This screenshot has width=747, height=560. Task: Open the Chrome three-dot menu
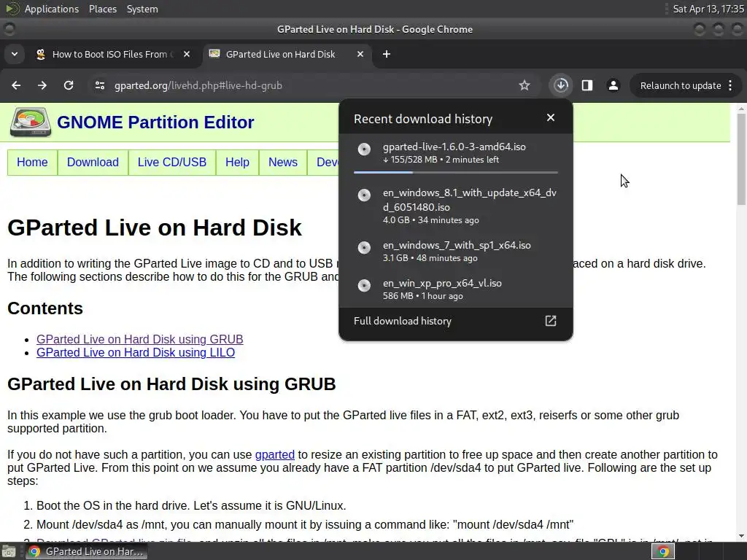[731, 85]
